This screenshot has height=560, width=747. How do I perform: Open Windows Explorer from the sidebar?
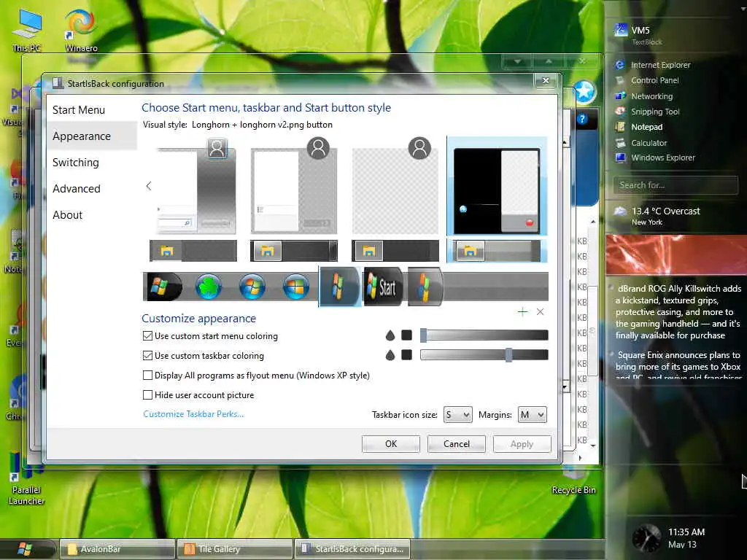pyautogui.click(x=662, y=157)
